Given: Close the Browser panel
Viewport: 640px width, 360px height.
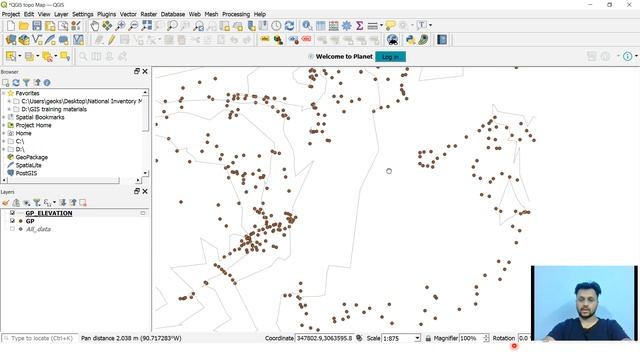Looking at the screenshot, I should (x=145, y=71).
